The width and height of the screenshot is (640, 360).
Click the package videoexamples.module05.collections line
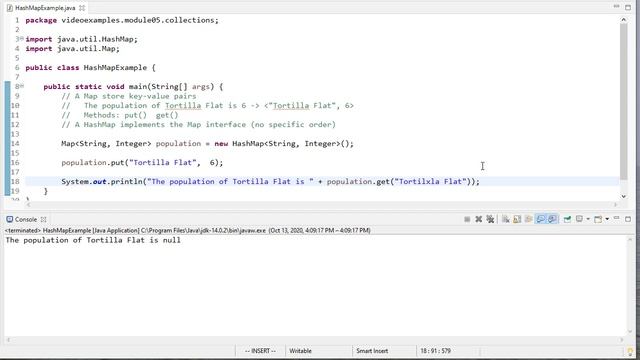click(122, 20)
